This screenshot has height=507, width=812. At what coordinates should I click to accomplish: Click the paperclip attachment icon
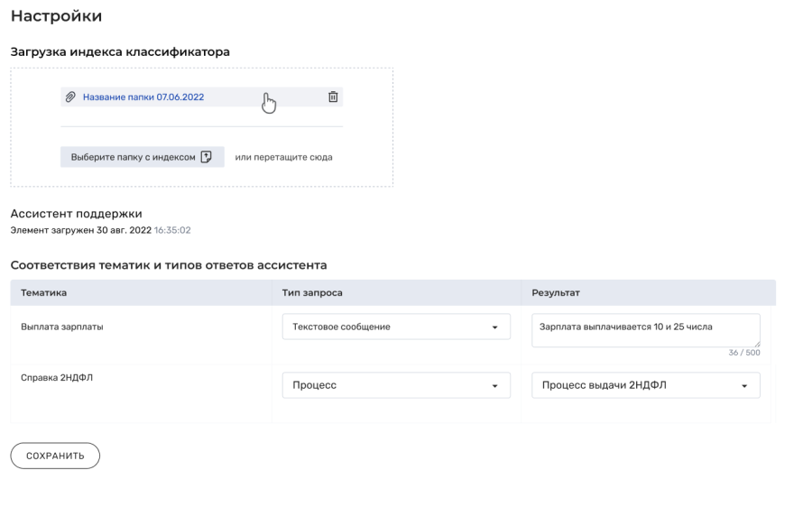70,97
